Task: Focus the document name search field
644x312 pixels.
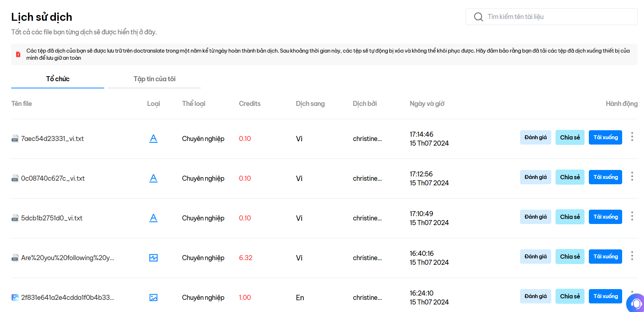Action: tap(559, 17)
